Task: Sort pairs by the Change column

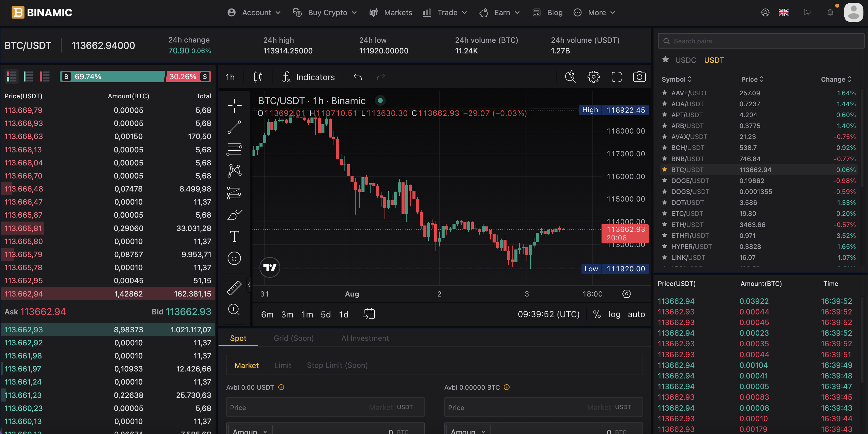Action: click(836, 79)
